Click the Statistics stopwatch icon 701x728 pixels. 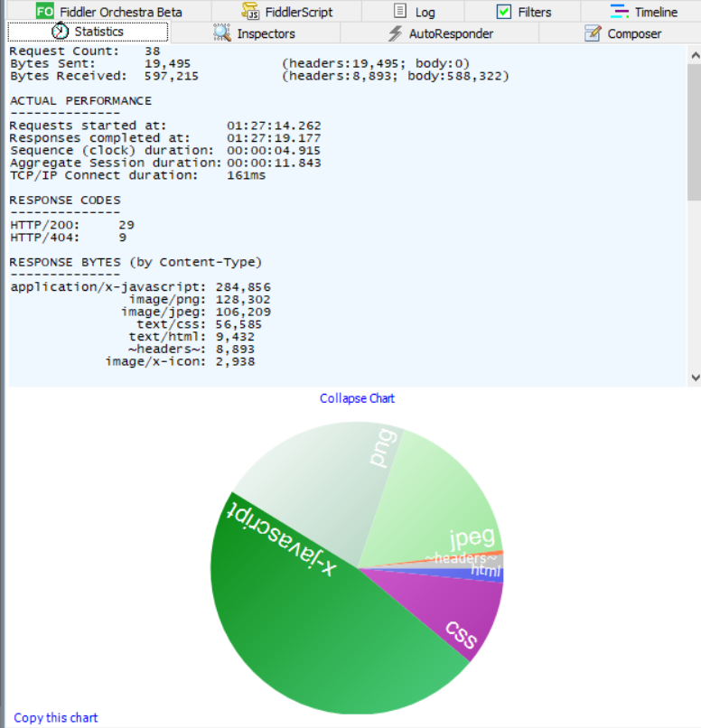coord(60,32)
